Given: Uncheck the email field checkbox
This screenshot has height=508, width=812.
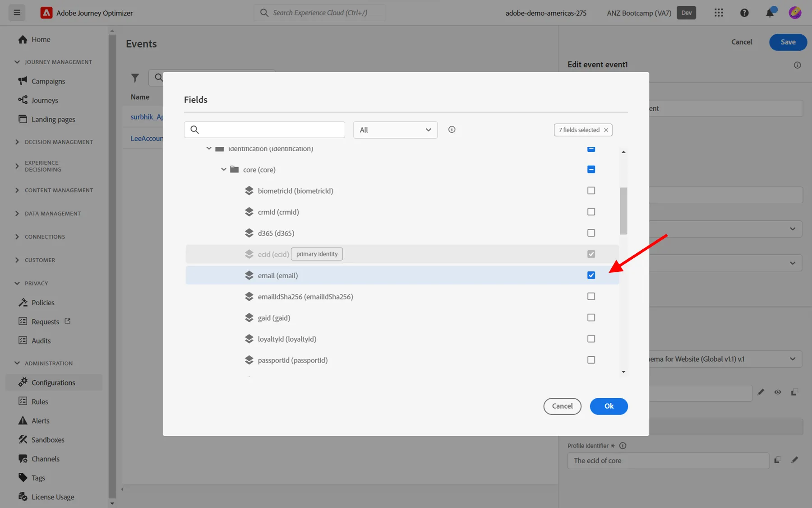Looking at the screenshot, I should pyautogui.click(x=591, y=275).
